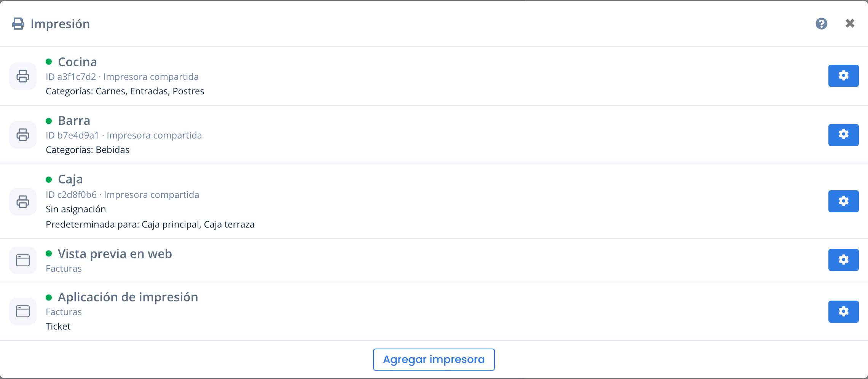
Task: Click the green status dot next to Cocina
Action: (49, 62)
